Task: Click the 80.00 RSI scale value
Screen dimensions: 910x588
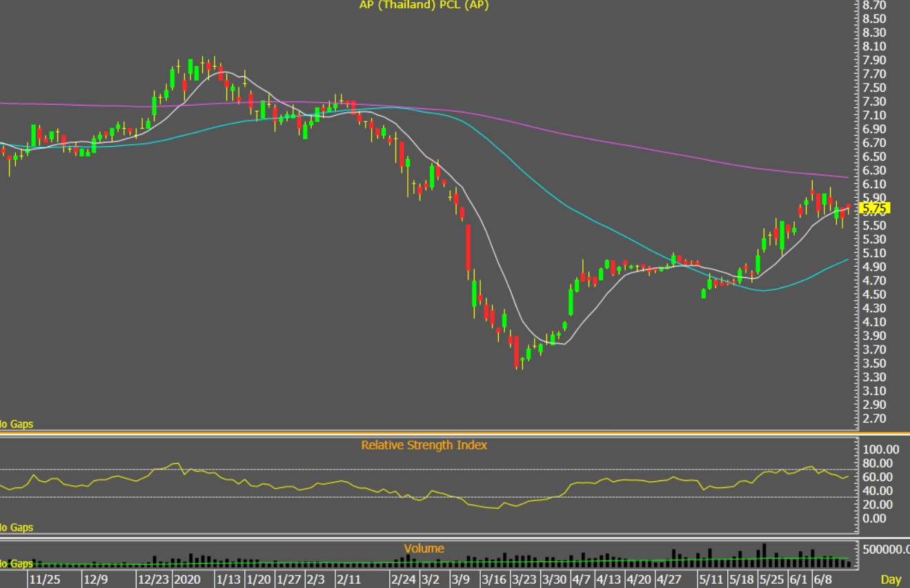Action: pyautogui.click(x=878, y=463)
